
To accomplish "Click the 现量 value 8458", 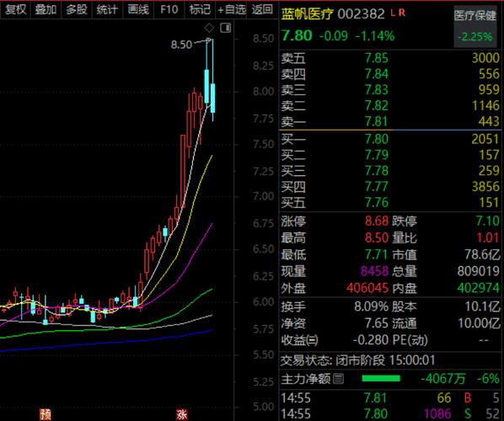I will pos(374,271).
